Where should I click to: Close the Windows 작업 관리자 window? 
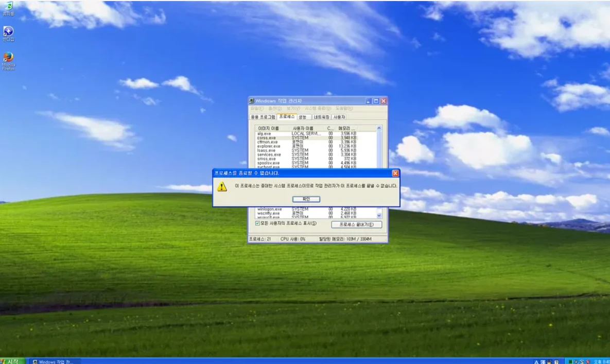click(x=384, y=101)
